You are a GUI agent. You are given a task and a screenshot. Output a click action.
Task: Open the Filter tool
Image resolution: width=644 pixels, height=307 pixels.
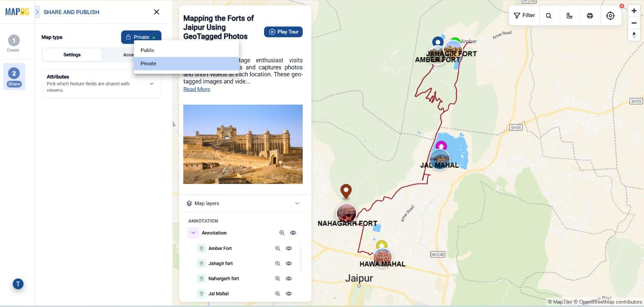point(524,15)
